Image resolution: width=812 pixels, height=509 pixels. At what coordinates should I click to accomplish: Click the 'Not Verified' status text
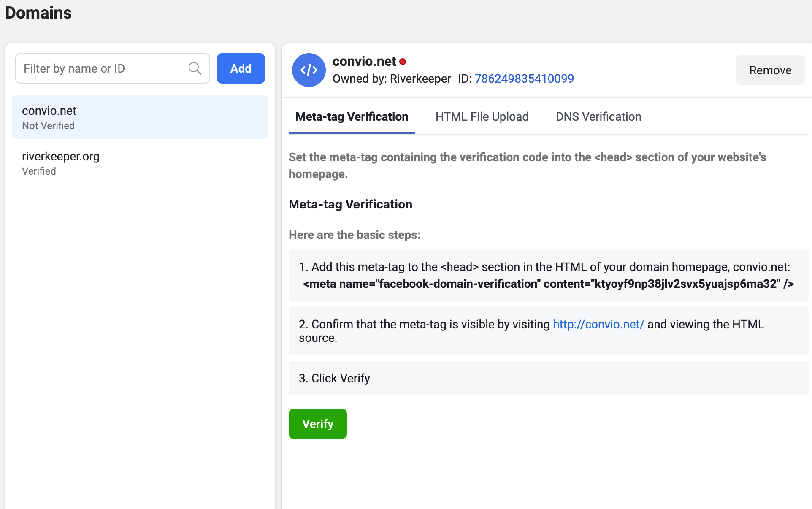[49, 126]
